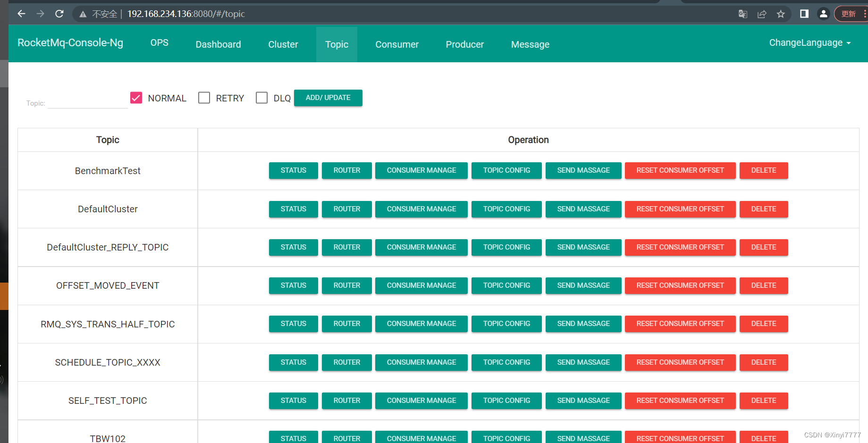Go back with the browser back arrow
The height and width of the screenshot is (443, 868).
[x=22, y=14]
